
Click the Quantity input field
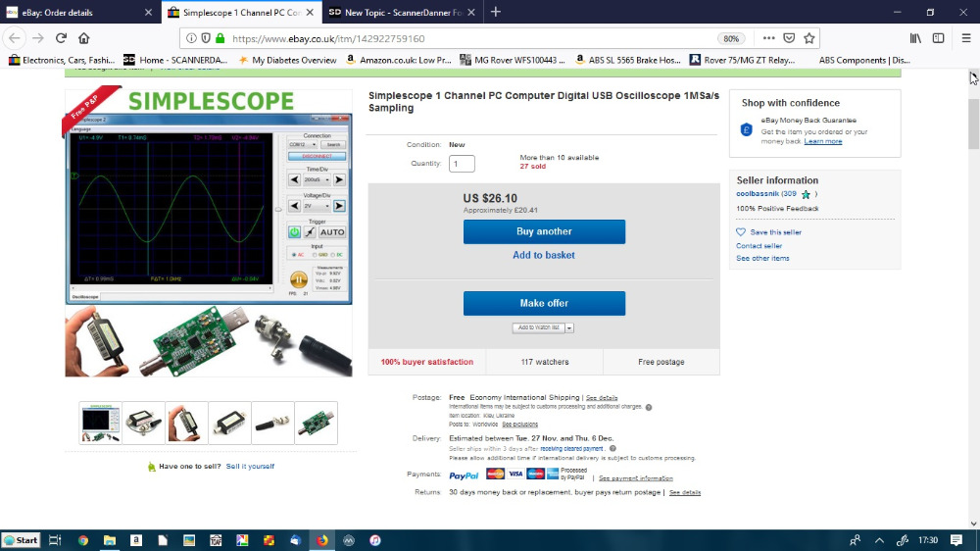462,164
